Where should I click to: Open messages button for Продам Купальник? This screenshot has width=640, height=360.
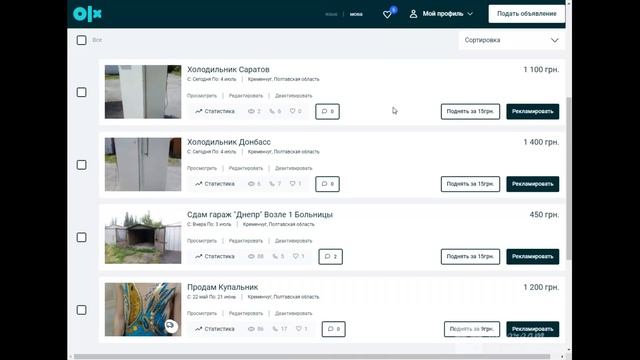pos(333,329)
